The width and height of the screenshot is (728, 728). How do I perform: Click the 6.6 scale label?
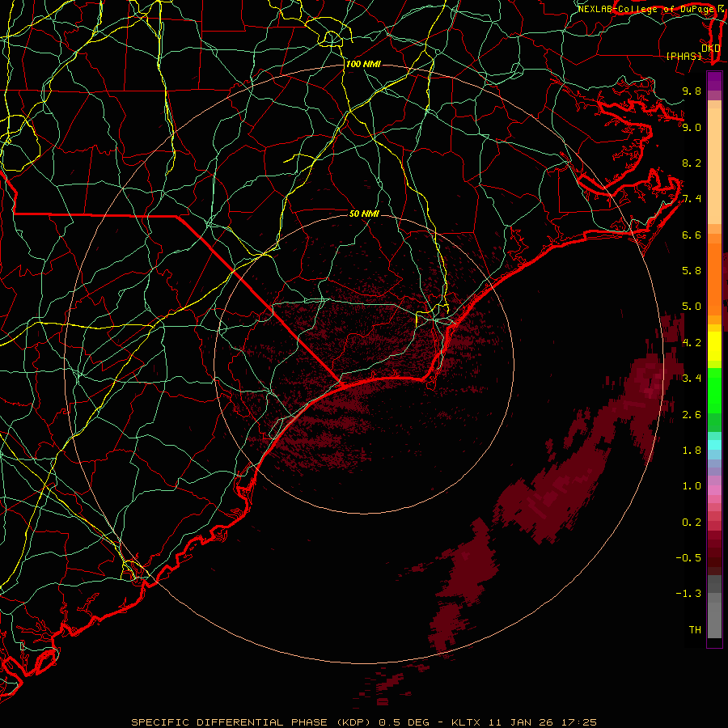(692, 235)
